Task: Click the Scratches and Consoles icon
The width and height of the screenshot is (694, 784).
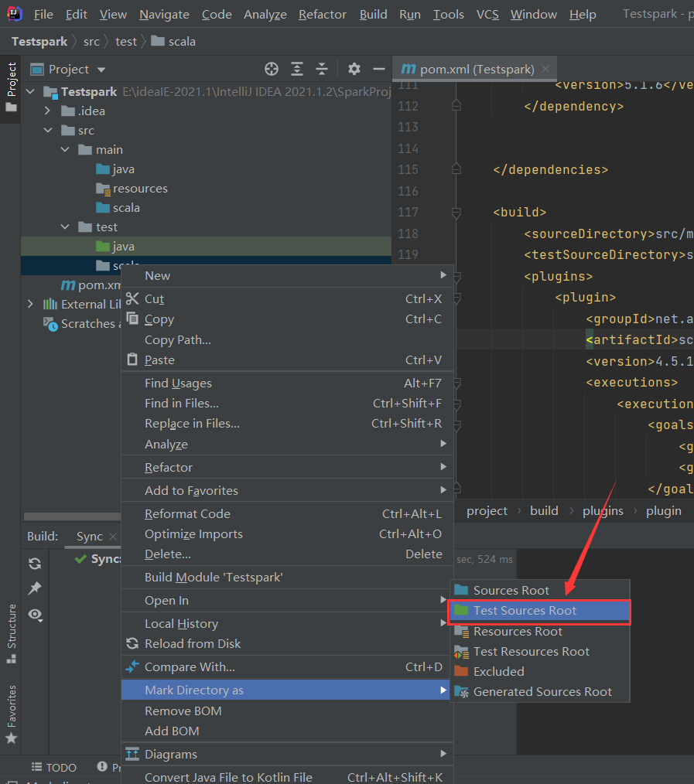Action: tap(50, 324)
